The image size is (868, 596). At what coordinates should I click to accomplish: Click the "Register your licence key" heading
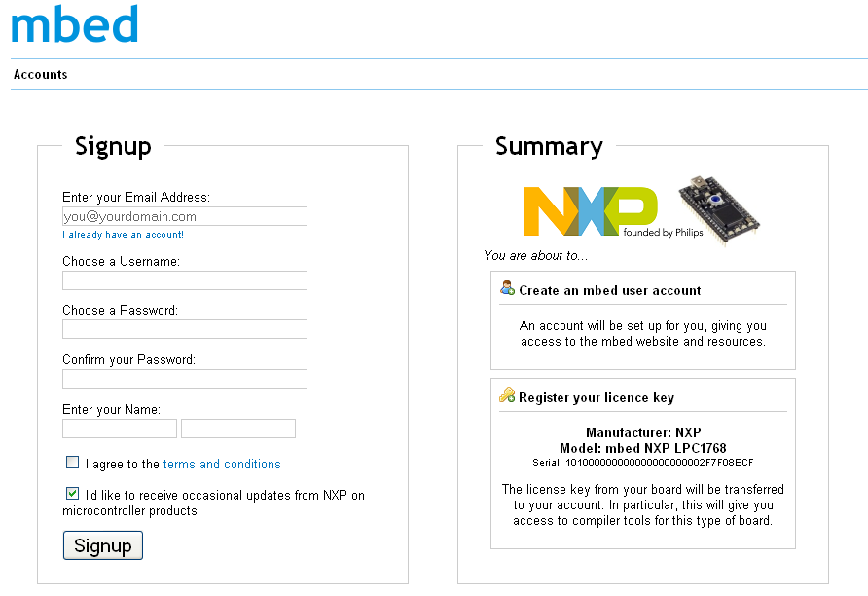point(596,397)
